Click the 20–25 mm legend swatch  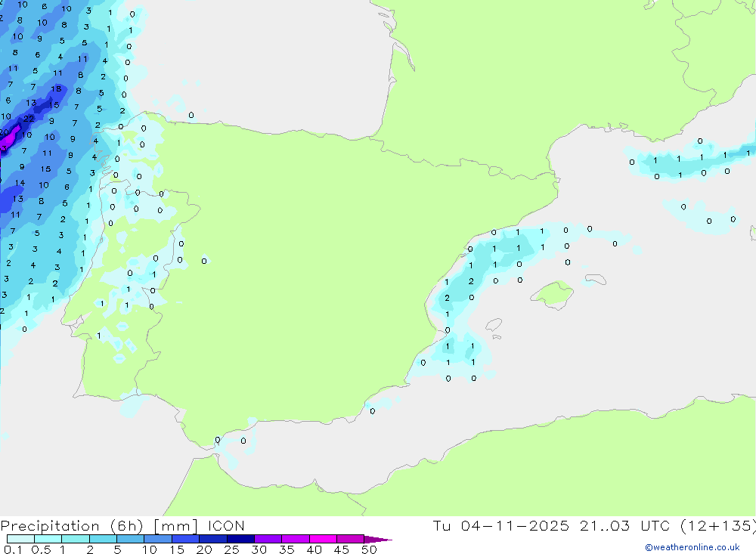[x=213, y=539]
